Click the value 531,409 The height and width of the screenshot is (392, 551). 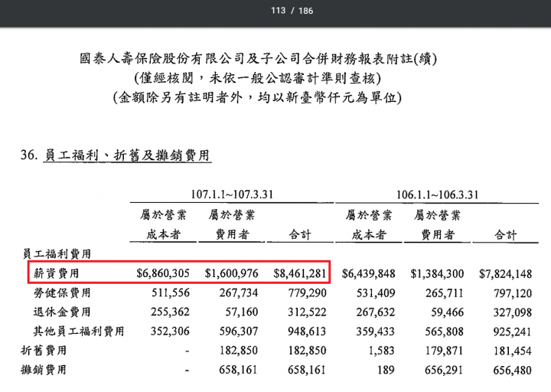376,293
